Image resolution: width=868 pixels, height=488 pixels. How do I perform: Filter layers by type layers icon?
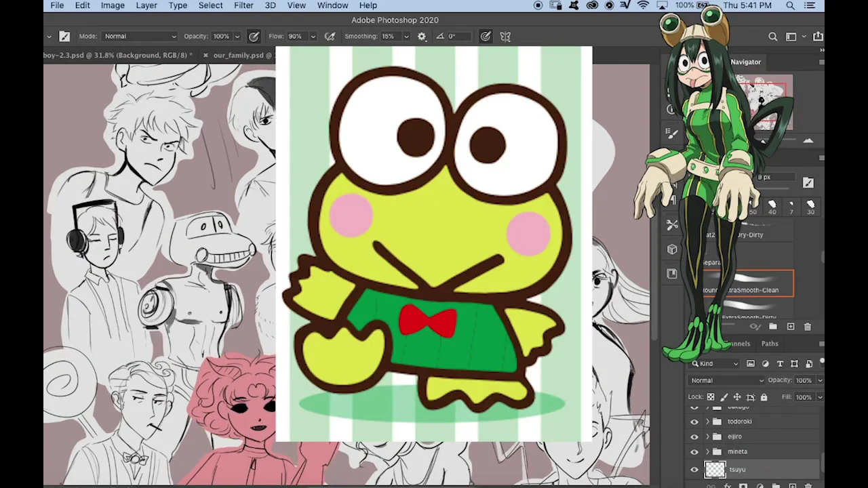[x=780, y=364]
